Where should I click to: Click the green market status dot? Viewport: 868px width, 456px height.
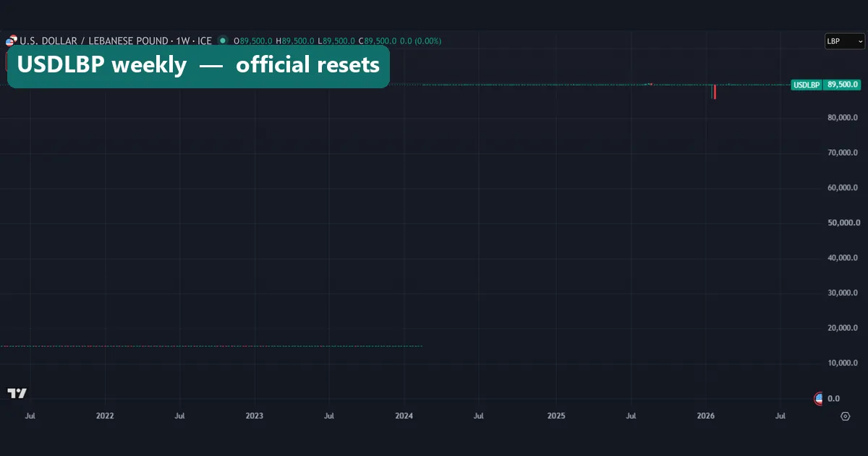[223, 41]
